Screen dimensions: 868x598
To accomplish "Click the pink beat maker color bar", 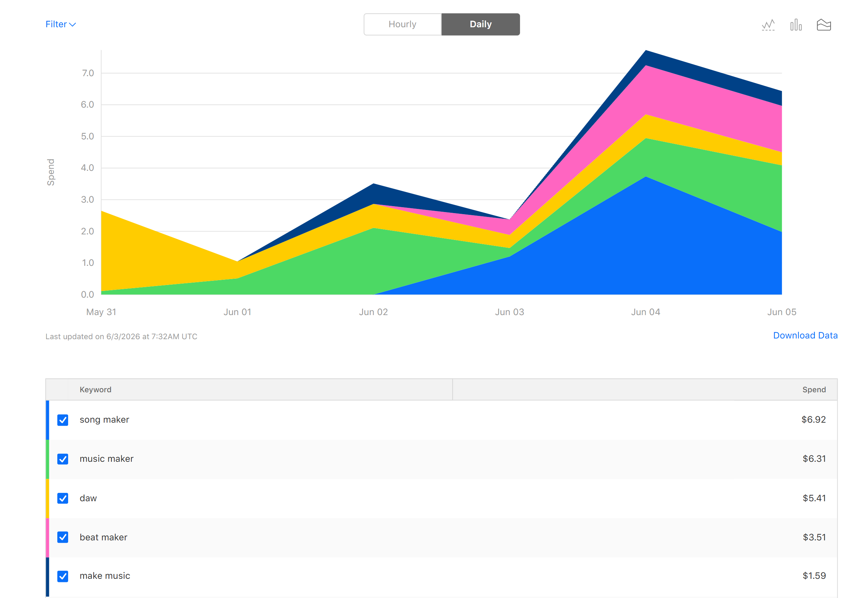I will tap(47, 538).
